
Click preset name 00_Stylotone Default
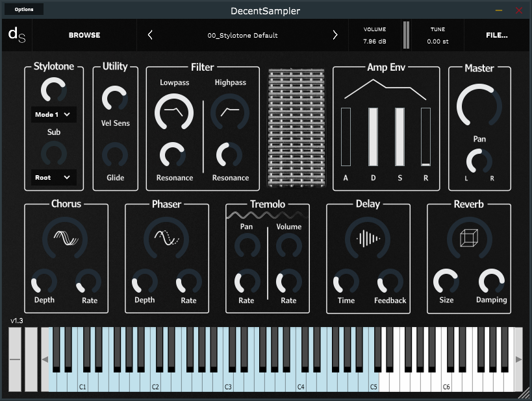click(x=242, y=35)
